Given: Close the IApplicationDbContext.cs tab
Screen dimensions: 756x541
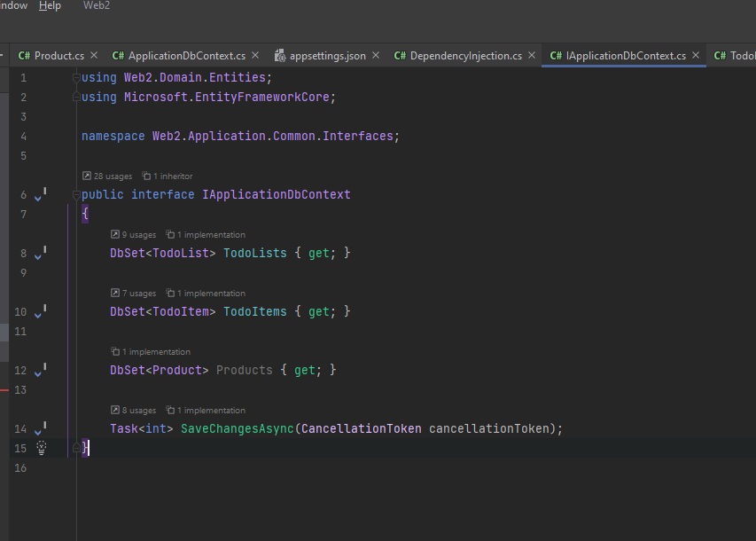Looking at the screenshot, I should click(696, 56).
